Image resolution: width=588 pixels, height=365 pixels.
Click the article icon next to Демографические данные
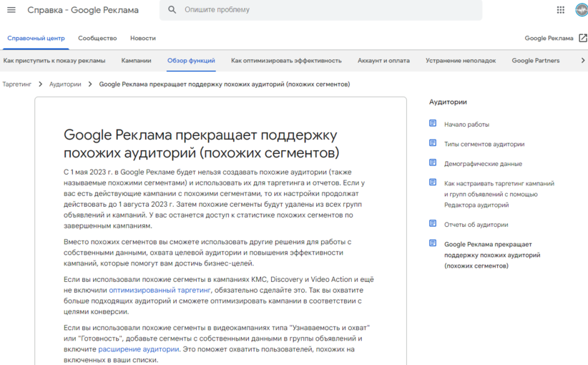point(433,162)
